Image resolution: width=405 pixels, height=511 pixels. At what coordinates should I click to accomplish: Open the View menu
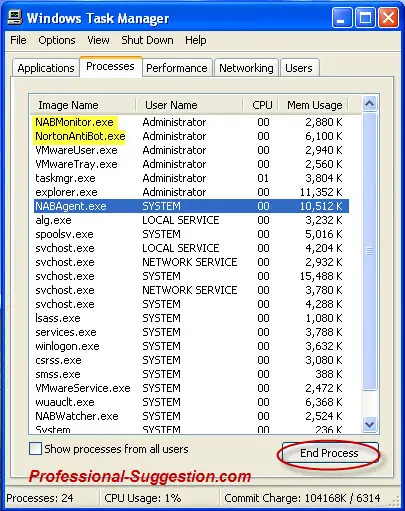pyautogui.click(x=98, y=40)
